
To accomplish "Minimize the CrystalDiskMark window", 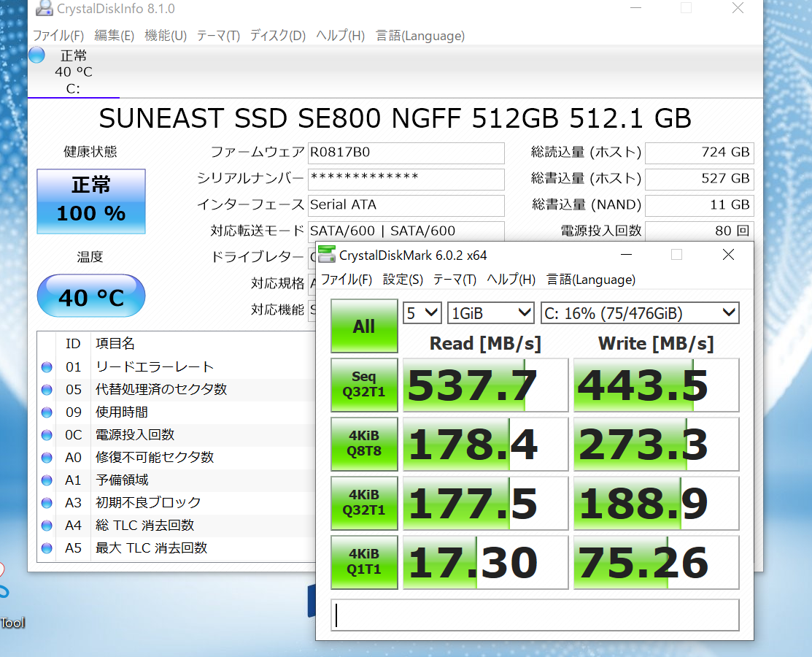I will pos(626,255).
